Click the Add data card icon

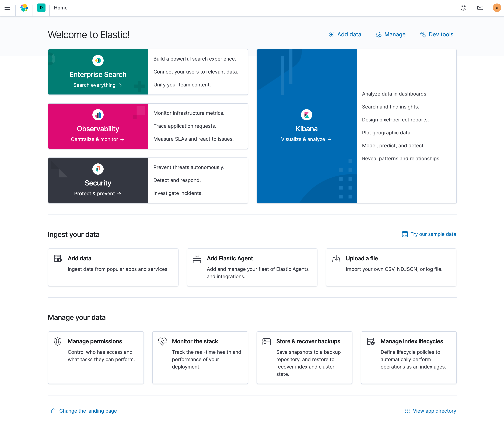58,259
